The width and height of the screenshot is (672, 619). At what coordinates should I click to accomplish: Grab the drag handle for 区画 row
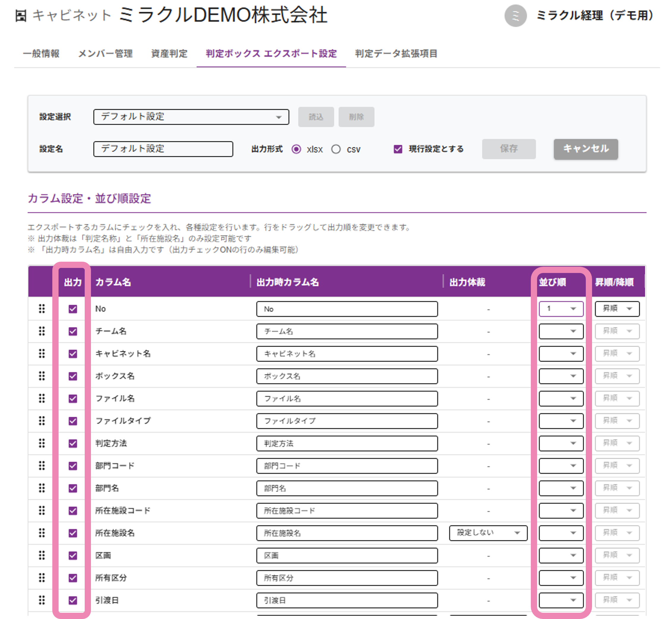[42, 555]
